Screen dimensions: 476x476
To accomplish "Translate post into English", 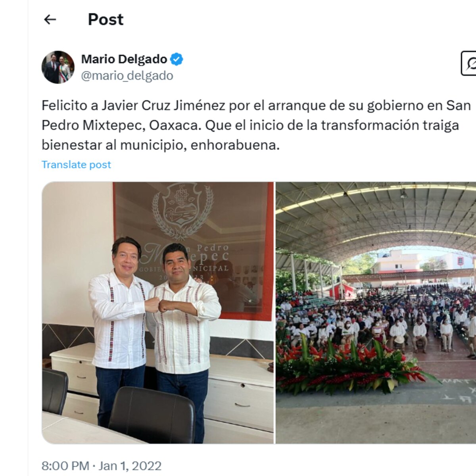I will click(x=76, y=165).
